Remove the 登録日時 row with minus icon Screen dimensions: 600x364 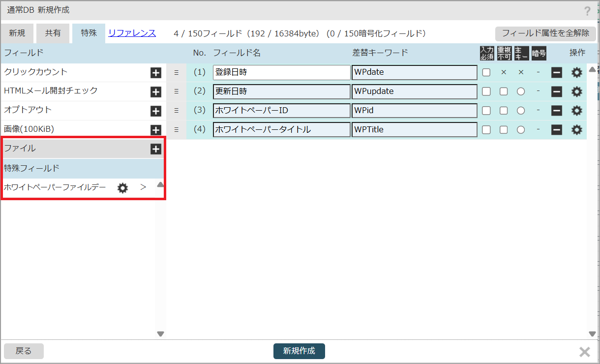pyautogui.click(x=557, y=73)
